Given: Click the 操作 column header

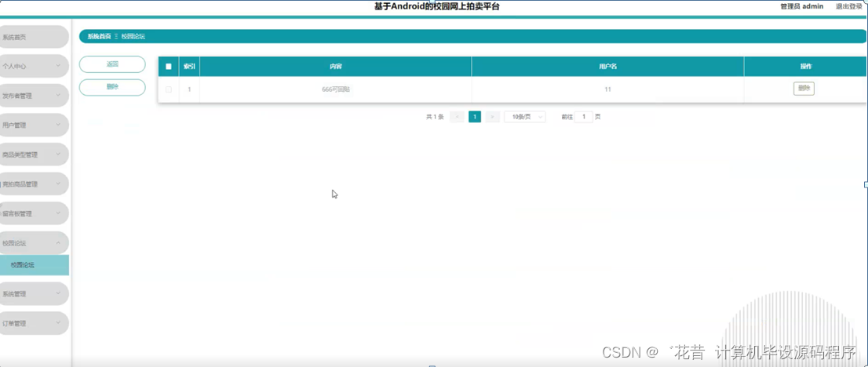Looking at the screenshot, I should click(x=806, y=67).
